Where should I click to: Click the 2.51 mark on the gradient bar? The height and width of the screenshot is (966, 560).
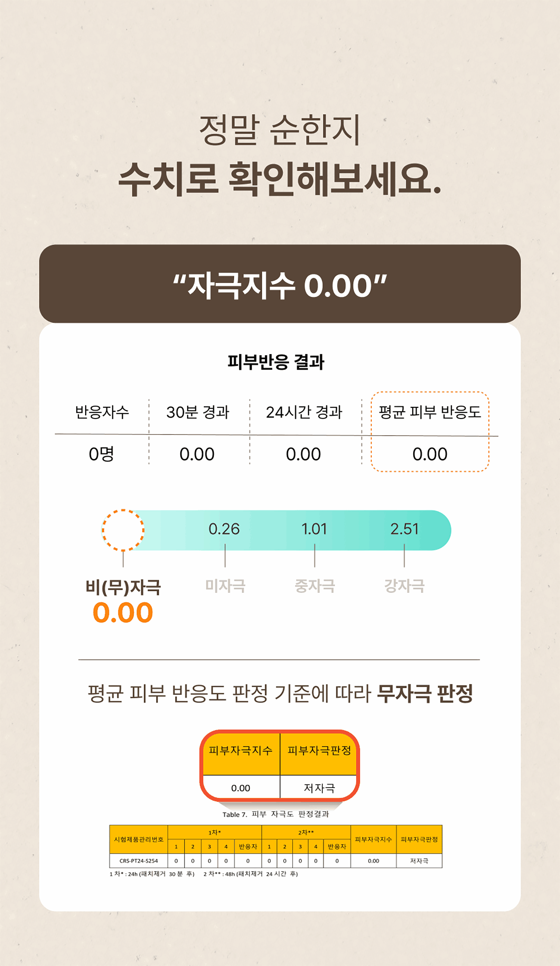[404, 529]
